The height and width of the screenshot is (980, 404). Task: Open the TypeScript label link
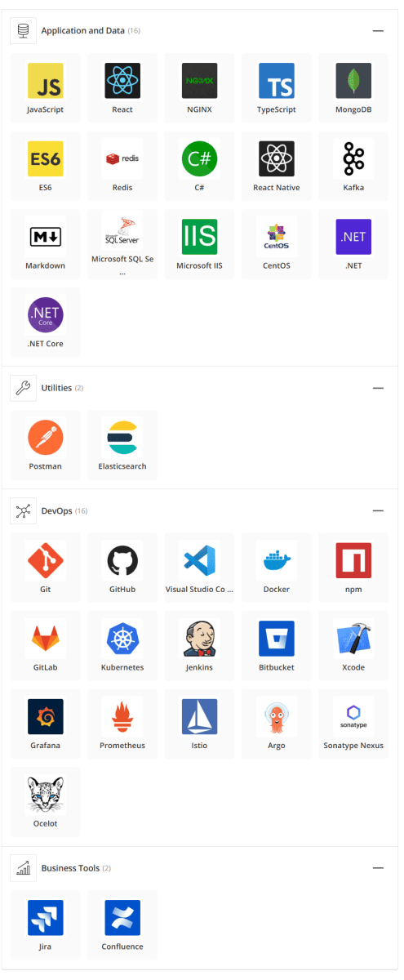[x=277, y=109]
